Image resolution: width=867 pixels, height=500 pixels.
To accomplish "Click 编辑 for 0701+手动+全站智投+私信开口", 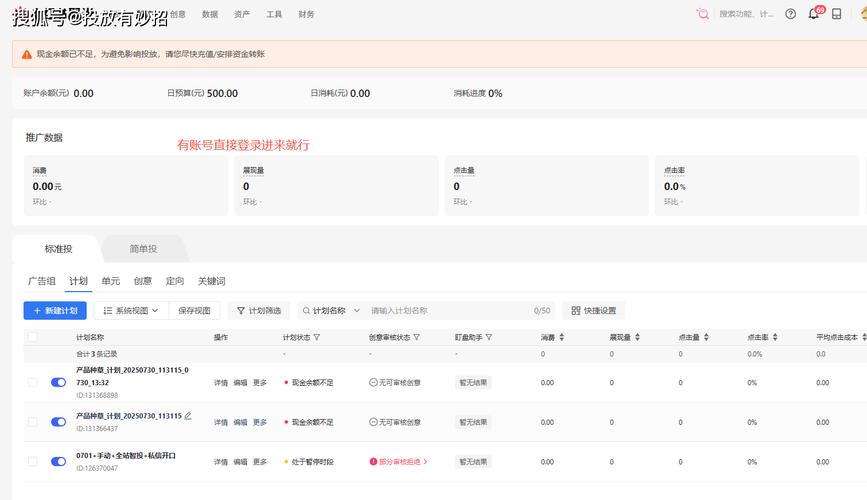I will click(x=240, y=462).
